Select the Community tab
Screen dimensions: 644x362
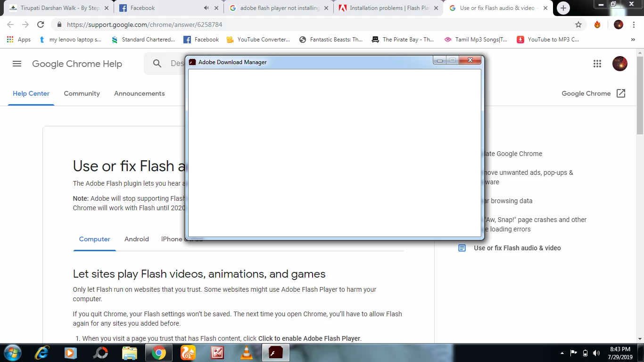tap(82, 93)
